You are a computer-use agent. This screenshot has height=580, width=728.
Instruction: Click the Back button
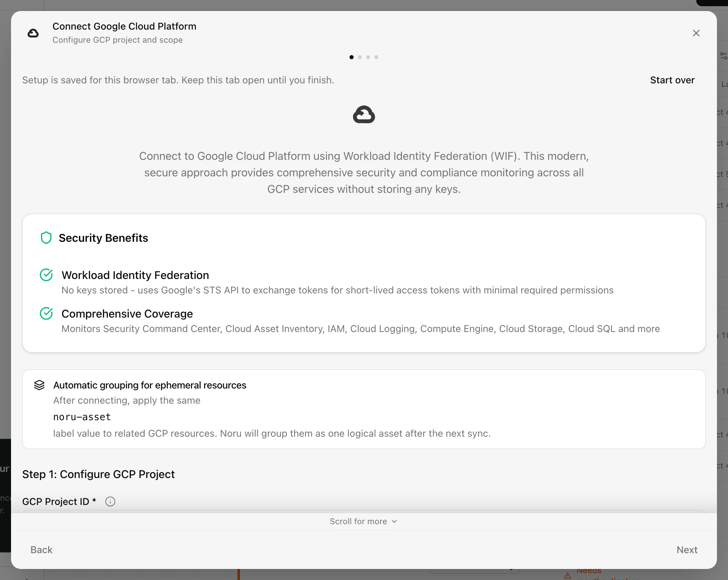point(41,550)
